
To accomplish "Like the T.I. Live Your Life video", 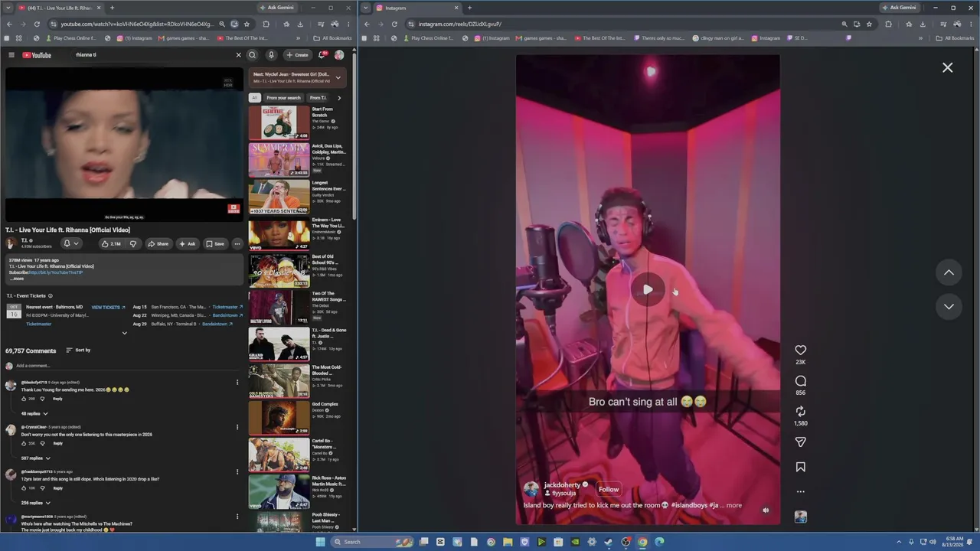I will [112, 244].
